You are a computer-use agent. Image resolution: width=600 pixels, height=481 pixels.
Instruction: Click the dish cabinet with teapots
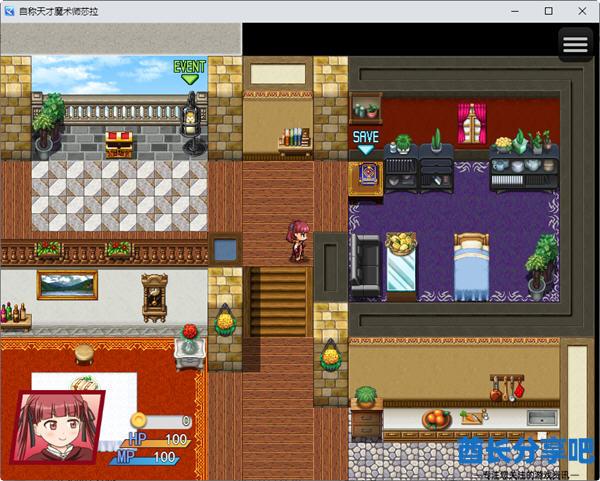point(525,174)
